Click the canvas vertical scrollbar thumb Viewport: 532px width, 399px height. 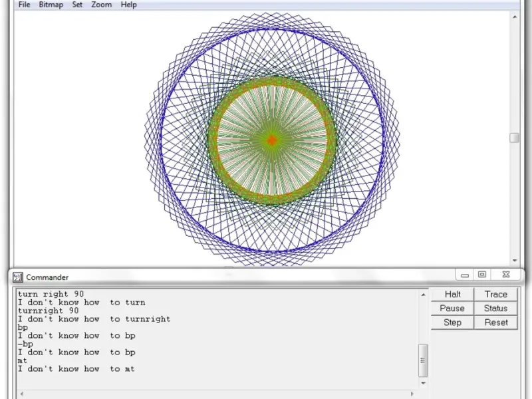click(x=515, y=138)
